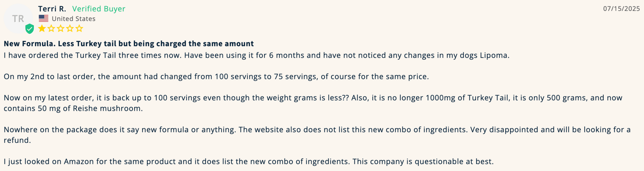Click the Verified Buyer label
644x171 pixels.
coord(99,9)
